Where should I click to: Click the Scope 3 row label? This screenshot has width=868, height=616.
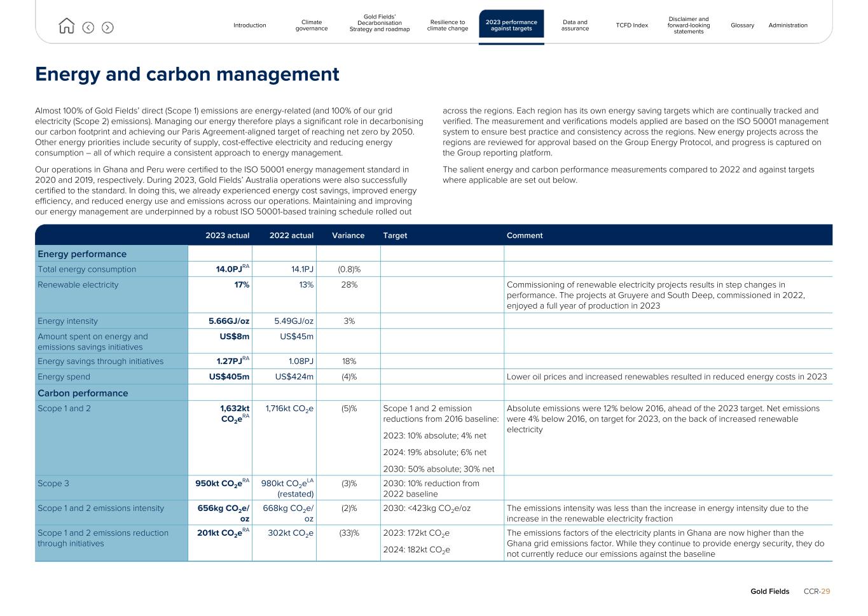pyautogui.click(x=53, y=484)
